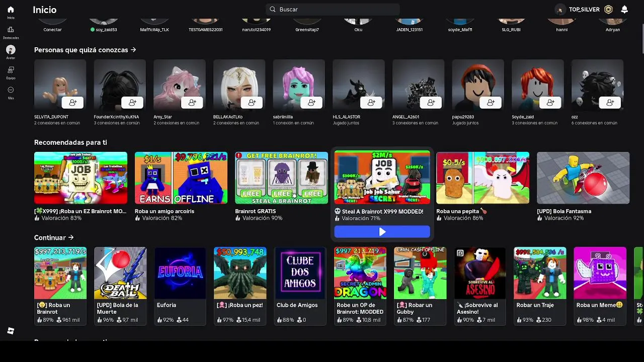Open the Destacadas charts sidebar icon
The width and height of the screenshot is (644, 362).
point(11,30)
